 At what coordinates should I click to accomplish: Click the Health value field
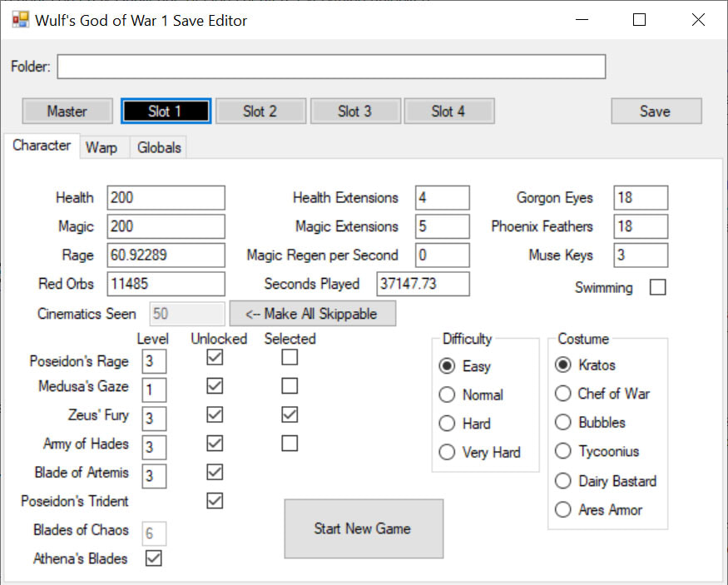click(166, 198)
